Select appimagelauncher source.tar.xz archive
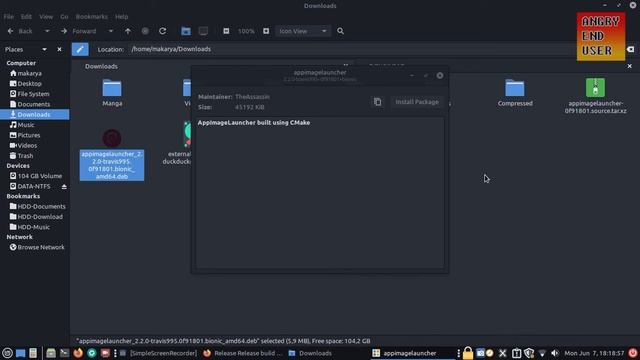The width and height of the screenshot is (640, 360). point(596,96)
